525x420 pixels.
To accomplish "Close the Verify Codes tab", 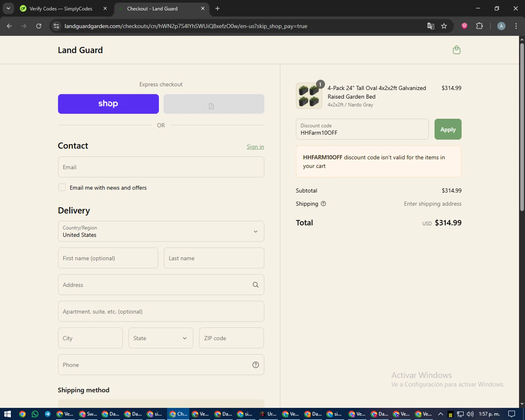I will [105, 8].
